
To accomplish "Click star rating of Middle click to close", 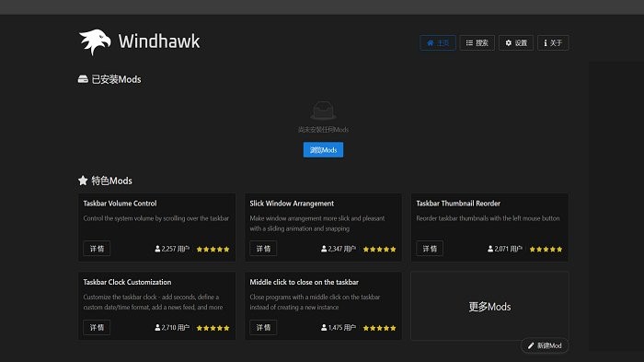I will pos(379,328).
